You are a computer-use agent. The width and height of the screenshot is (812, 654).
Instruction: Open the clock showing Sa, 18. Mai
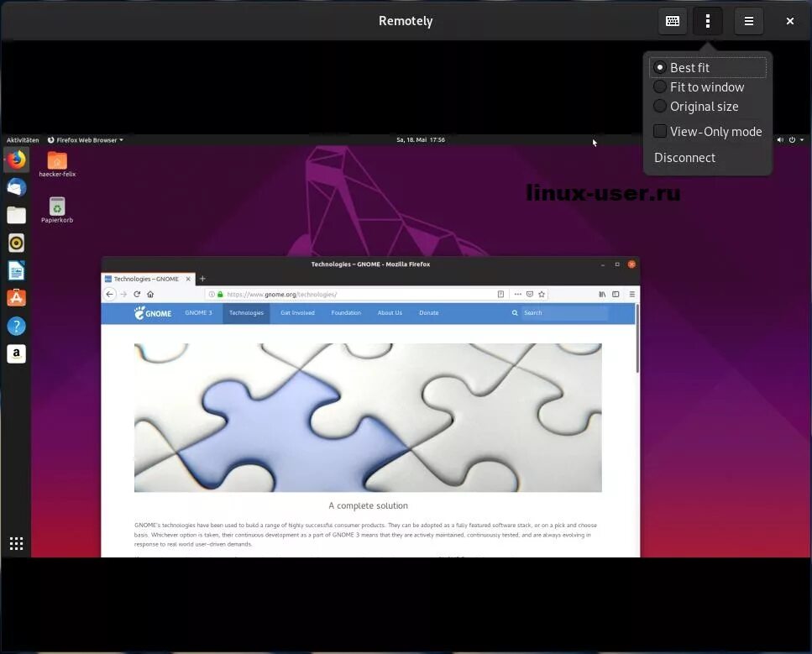pos(421,140)
